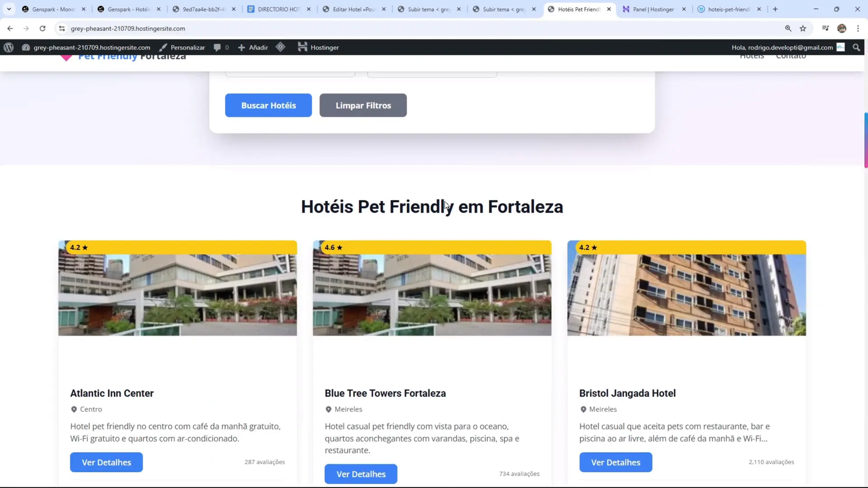This screenshot has width=868, height=488.
Task: Click the address bar URL
Action: point(128,28)
